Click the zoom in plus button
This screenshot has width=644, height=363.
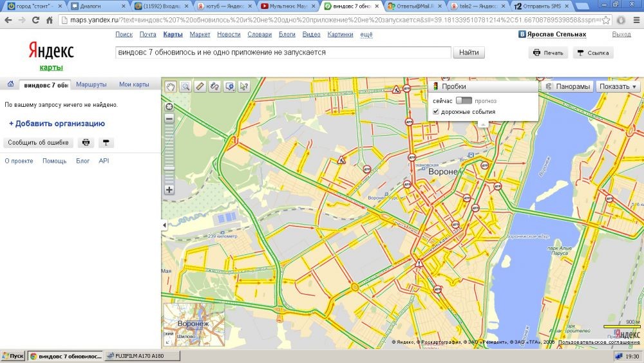click(169, 190)
